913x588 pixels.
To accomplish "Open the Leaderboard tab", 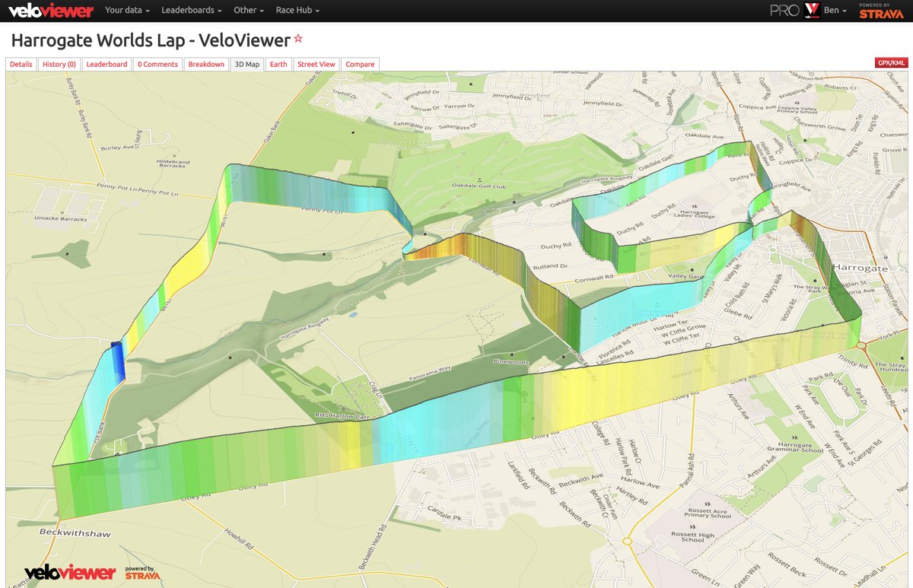I will coord(107,65).
